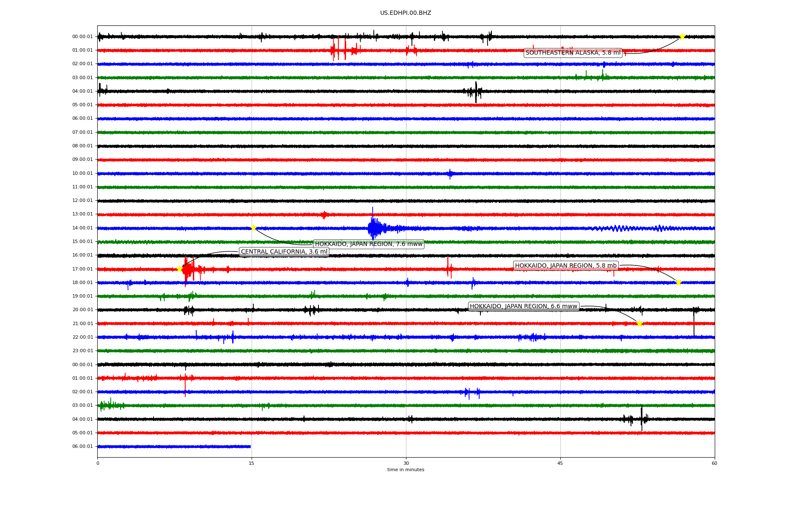Click the 06:00:01 label at the bottom
Image resolution: width=812 pixels, height=508 pixels.
82,447
